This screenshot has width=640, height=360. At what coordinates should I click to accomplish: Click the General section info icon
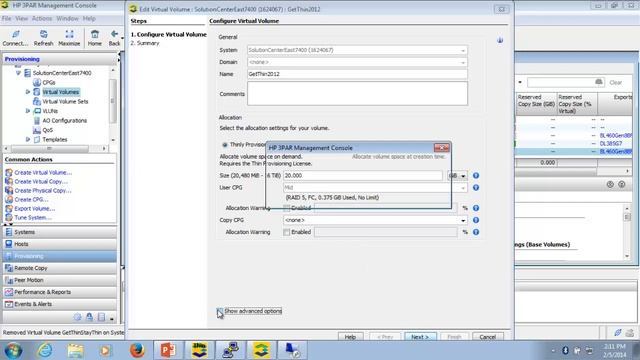pos(500,40)
